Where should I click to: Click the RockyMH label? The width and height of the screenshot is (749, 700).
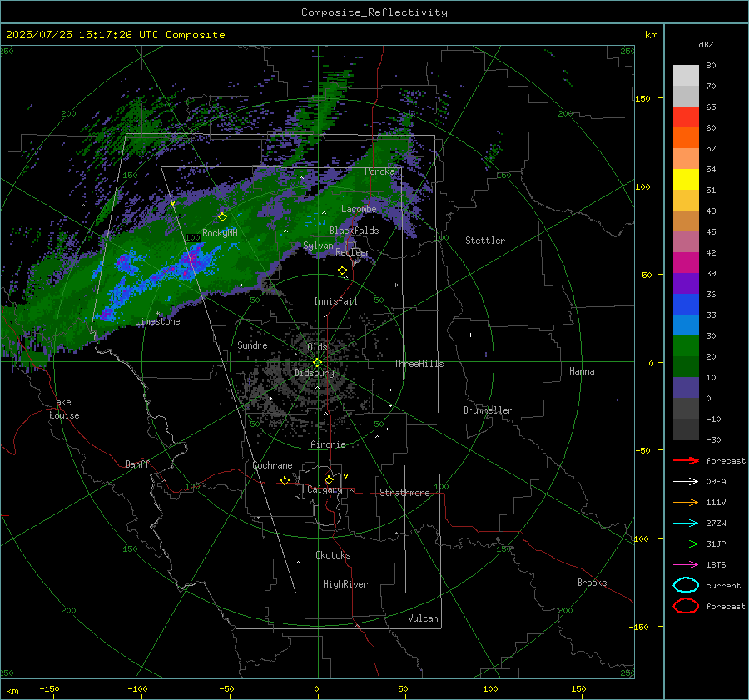pos(220,233)
